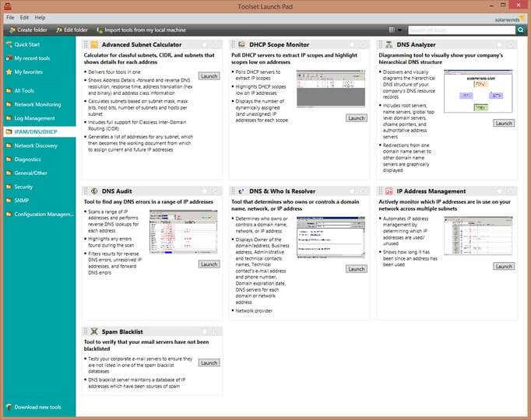
Task: Click the Download new tools link
Action: [37, 407]
